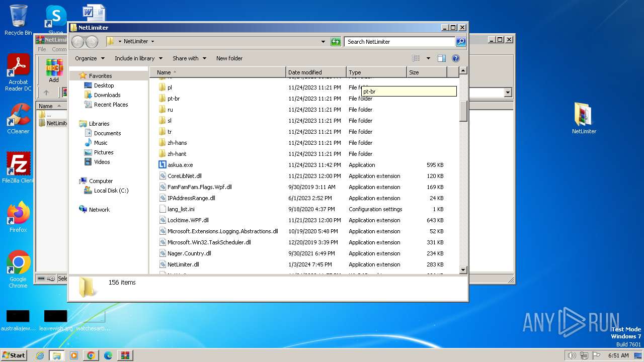Open FileZilla Client desktop shortcut
644x362 pixels.
click(x=18, y=168)
